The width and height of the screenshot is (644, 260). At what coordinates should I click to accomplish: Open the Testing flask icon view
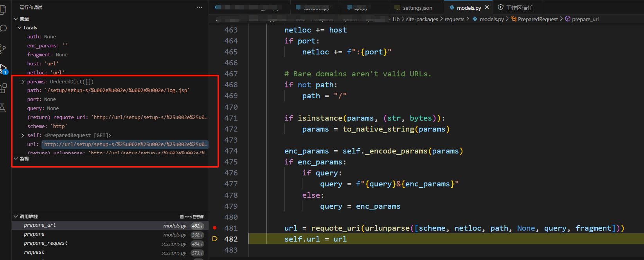[3, 108]
